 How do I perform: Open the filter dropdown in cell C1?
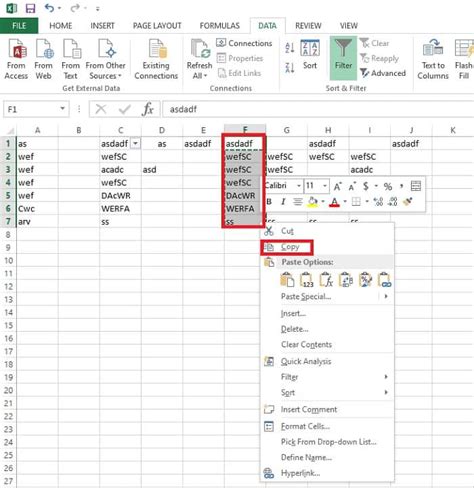pyautogui.click(x=135, y=144)
